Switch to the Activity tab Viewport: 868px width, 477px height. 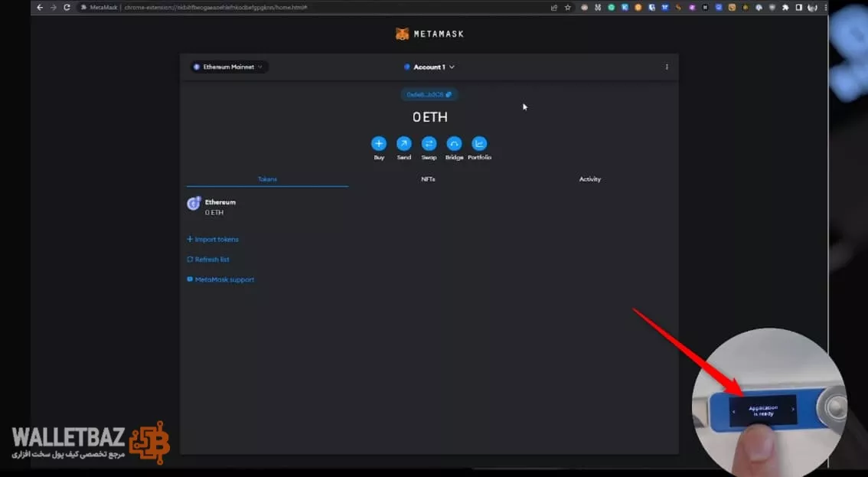589,179
